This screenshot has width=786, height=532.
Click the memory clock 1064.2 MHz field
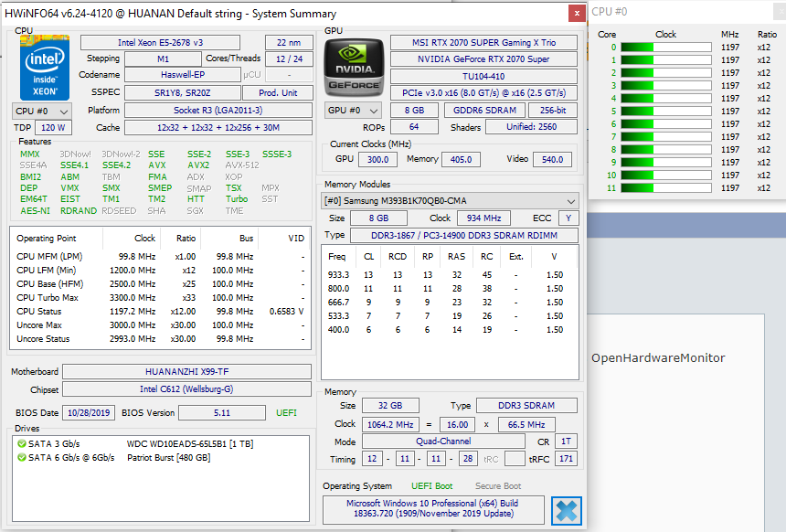(390, 425)
